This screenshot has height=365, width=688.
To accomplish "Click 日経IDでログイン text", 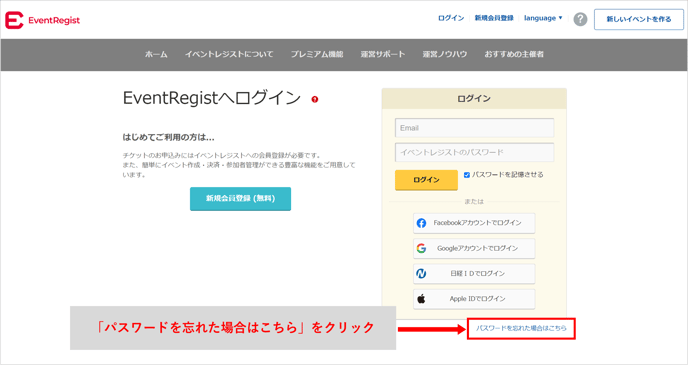I will point(477,274).
